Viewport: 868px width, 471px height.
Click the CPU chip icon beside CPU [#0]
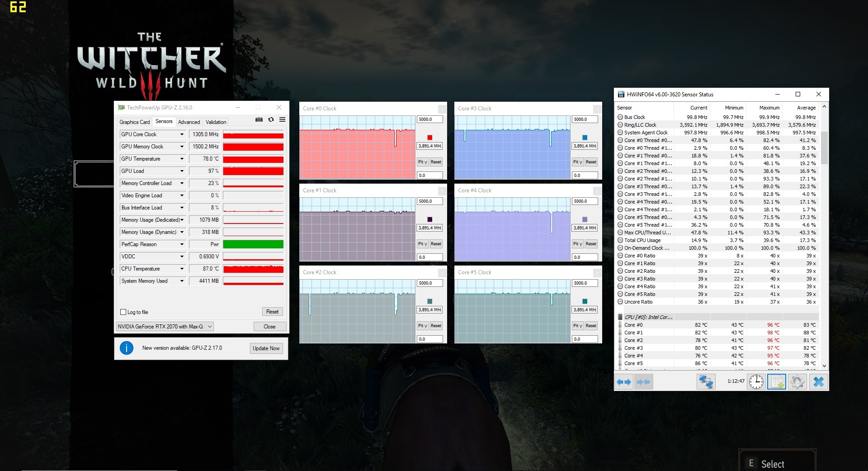point(620,317)
